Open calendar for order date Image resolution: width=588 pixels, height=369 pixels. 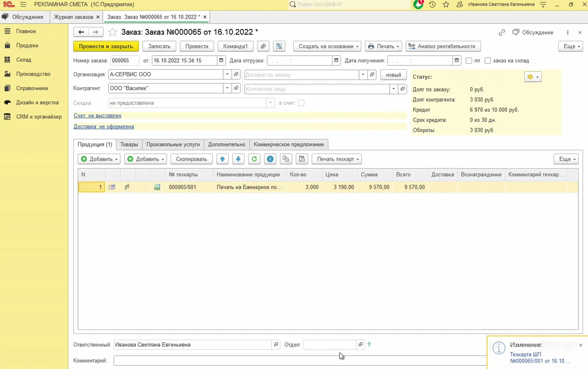coord(221,60)
